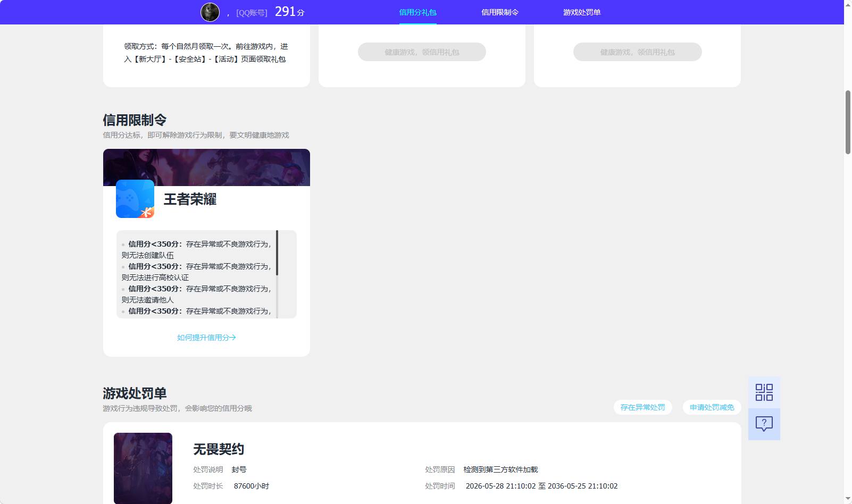Viewport: 852px width, 504px height.
Task: Click the user avatar in header
Action: coord(210,12)
